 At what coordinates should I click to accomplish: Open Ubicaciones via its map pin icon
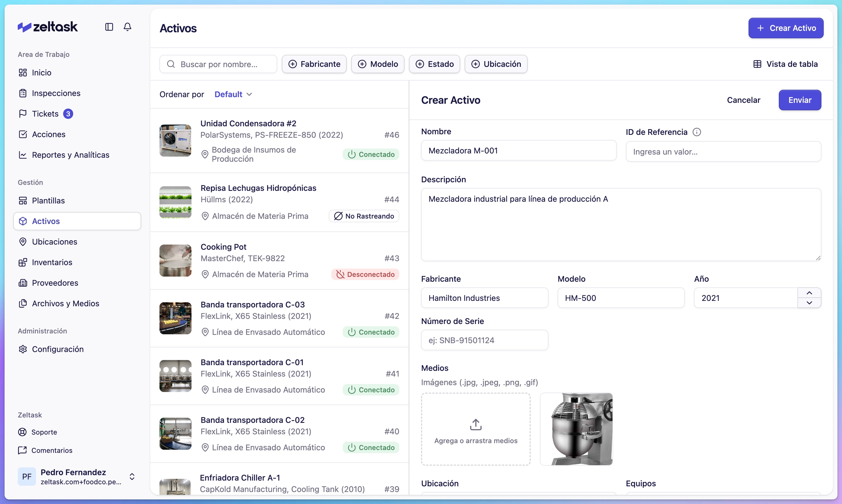pyautogui.click(x=23, y=241)
